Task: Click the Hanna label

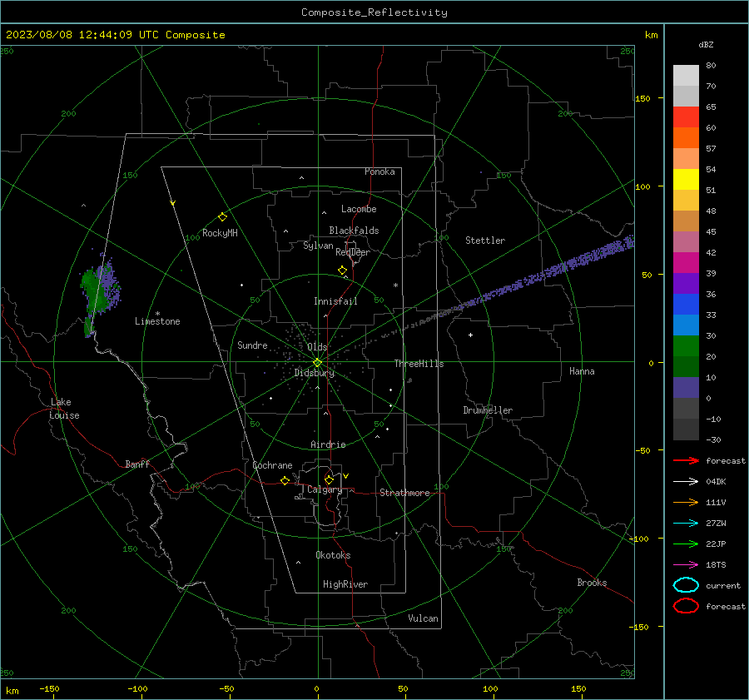Action: pos(582,371)
